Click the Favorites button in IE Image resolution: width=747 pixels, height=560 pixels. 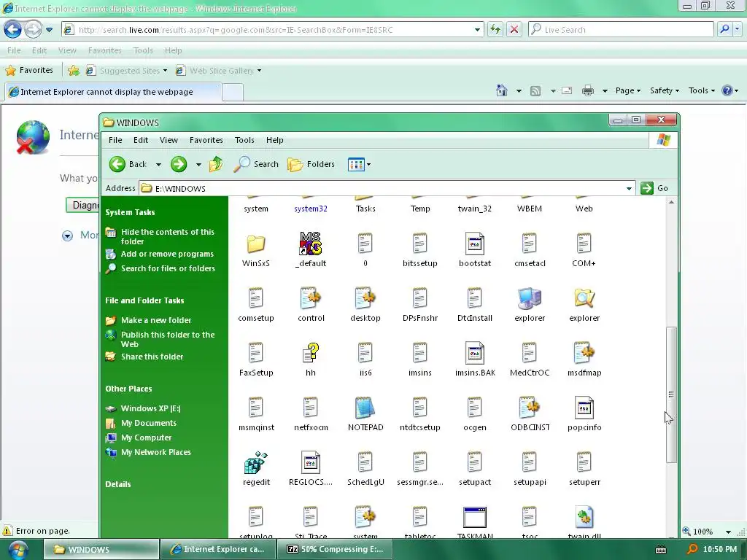point(29,70)
